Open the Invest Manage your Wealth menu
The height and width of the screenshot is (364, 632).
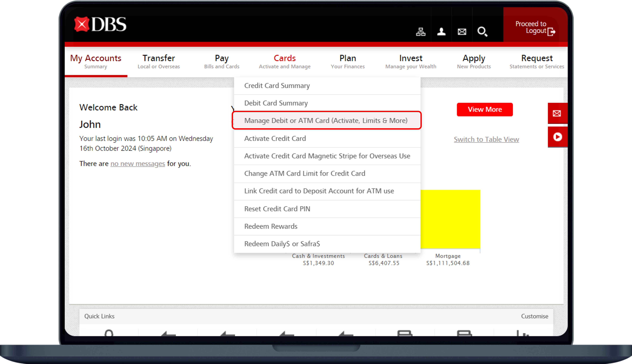(410, 61)
